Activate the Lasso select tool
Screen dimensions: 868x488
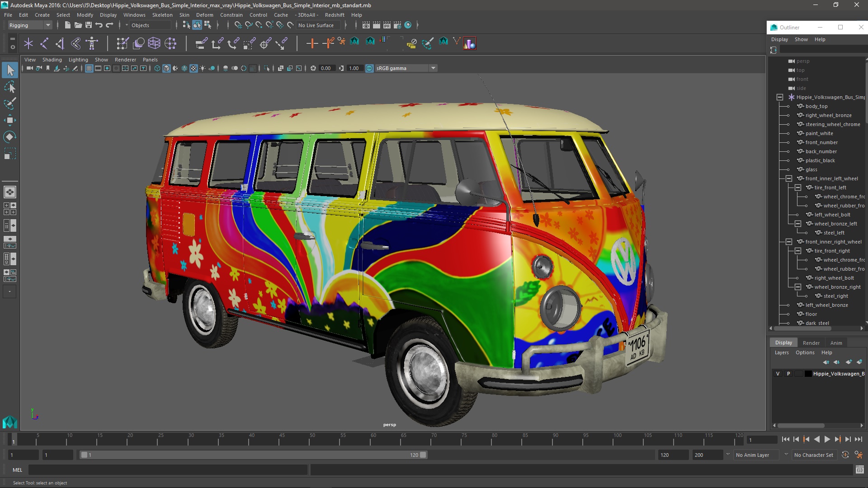(10, 87)
